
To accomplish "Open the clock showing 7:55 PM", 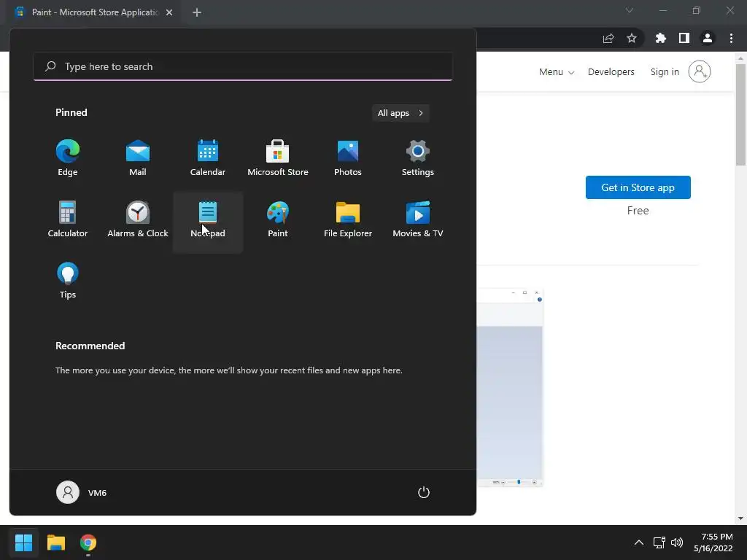I will (713, 542).
